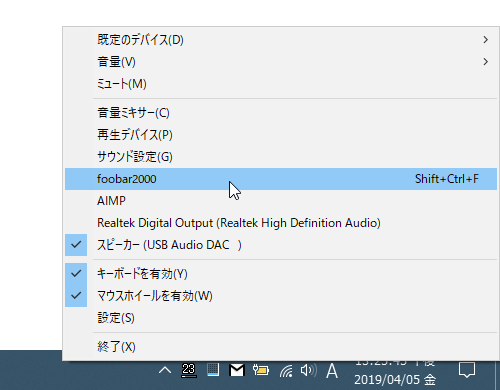500x390 pixels.
Task: Select スピーカー (USB Audio DAC) device
Action: (281, 245)
